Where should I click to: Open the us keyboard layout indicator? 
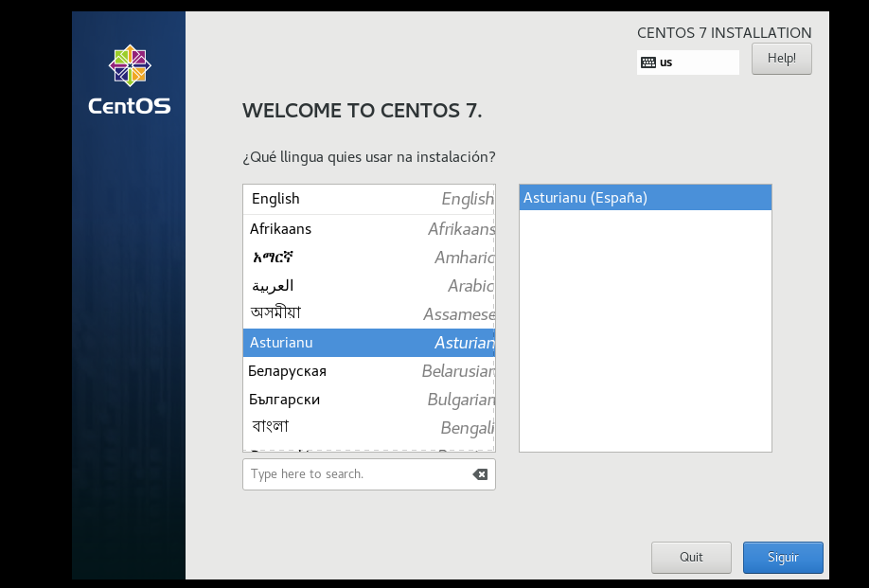point(688,62)
